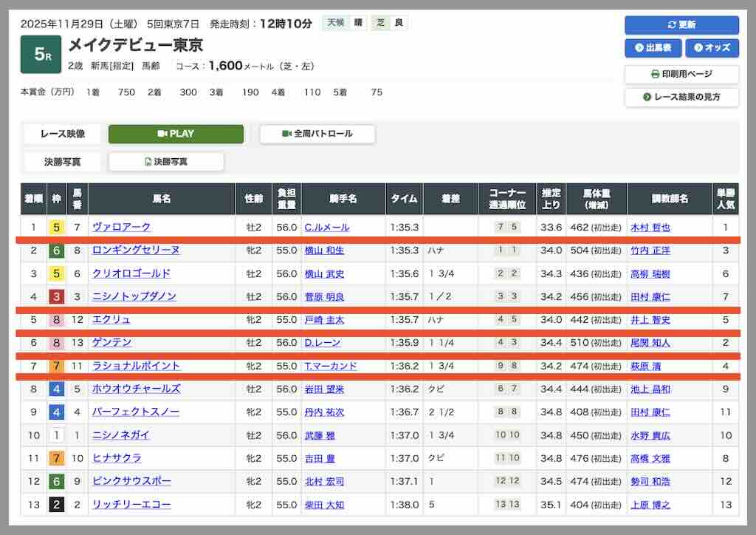The width and height of the screenshot is (756, 535).
Task: Open jockey D.レーン profile
Action: click(321, 343)
